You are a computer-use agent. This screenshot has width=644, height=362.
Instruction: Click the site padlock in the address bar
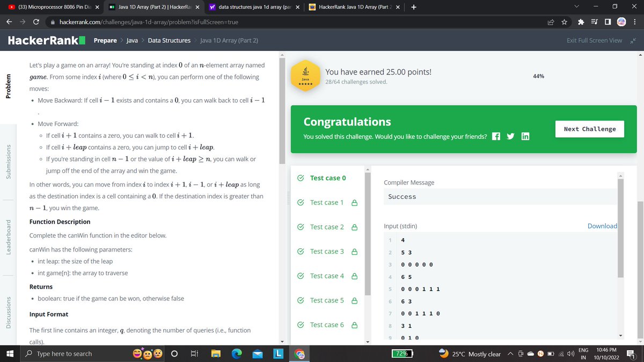[53, 22]
